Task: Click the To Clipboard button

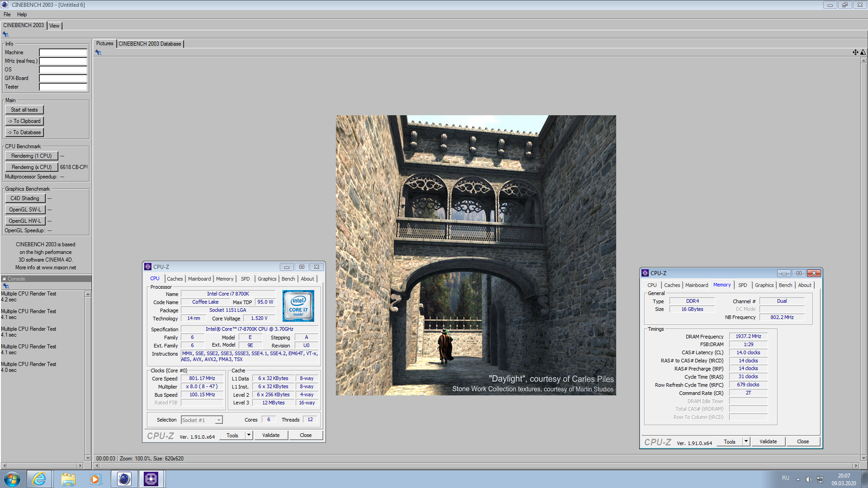Action: tap(24, 121)
